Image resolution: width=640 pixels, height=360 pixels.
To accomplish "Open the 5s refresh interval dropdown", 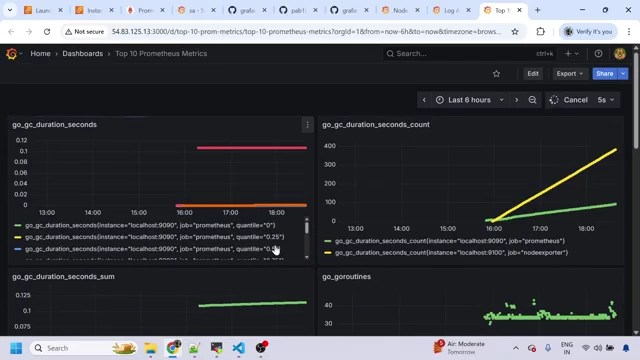I will coord(606,100).
